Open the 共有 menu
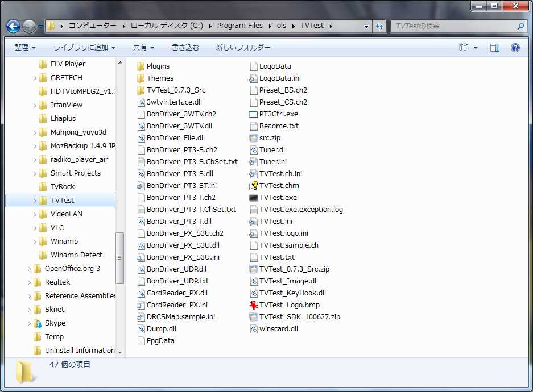 click(143, 48)
